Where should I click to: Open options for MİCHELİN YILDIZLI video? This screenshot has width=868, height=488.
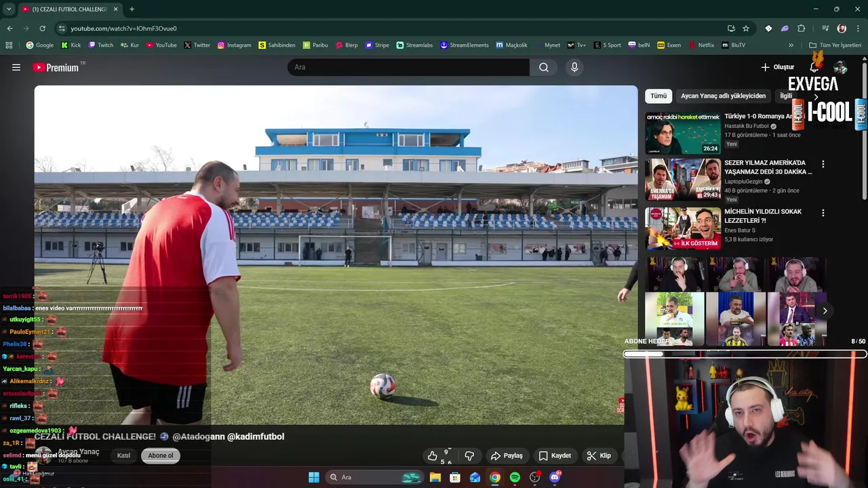point(823,213)
